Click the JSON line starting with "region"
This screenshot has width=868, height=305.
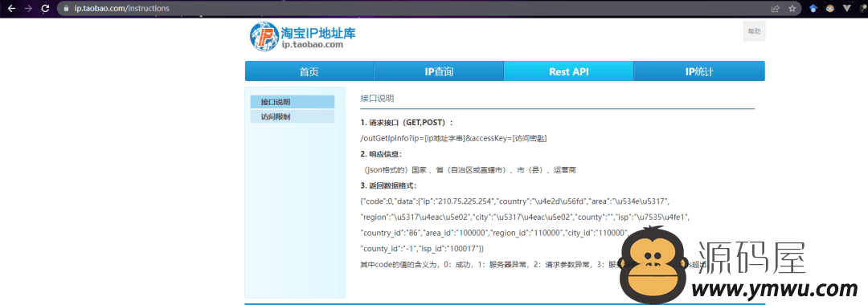point(525,218)
